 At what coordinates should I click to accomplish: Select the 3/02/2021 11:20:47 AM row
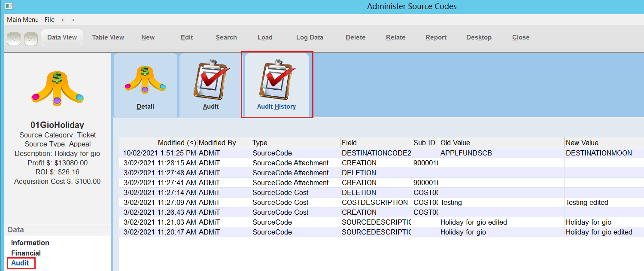(381, 232)
